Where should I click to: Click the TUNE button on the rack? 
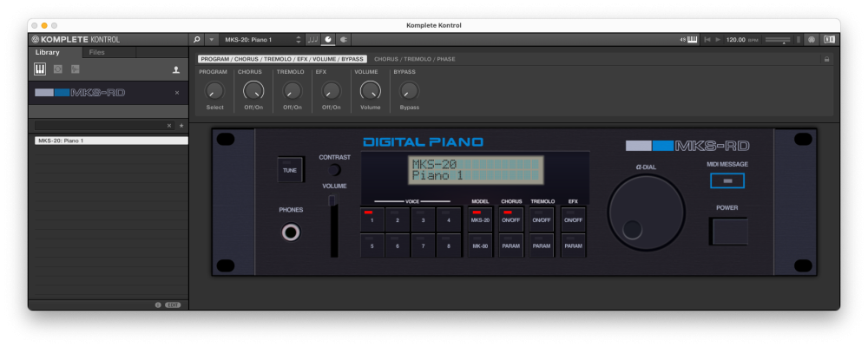[x=290, y=170]
